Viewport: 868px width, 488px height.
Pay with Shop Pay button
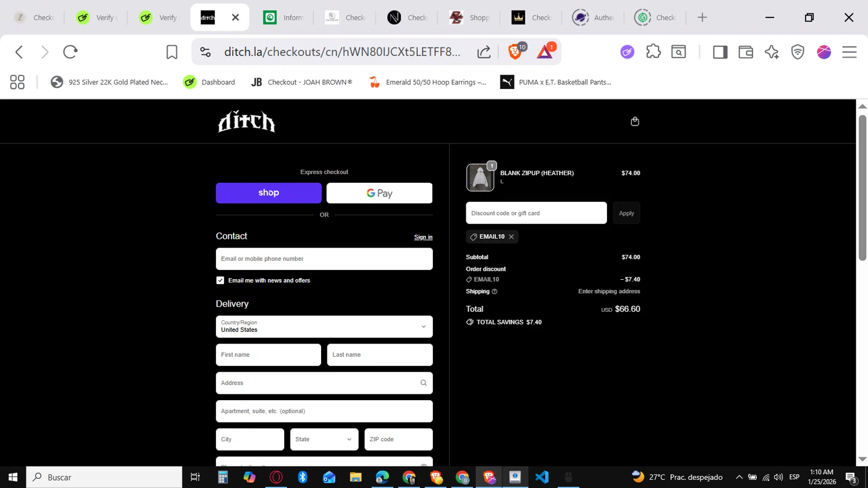tap(269, 193)
